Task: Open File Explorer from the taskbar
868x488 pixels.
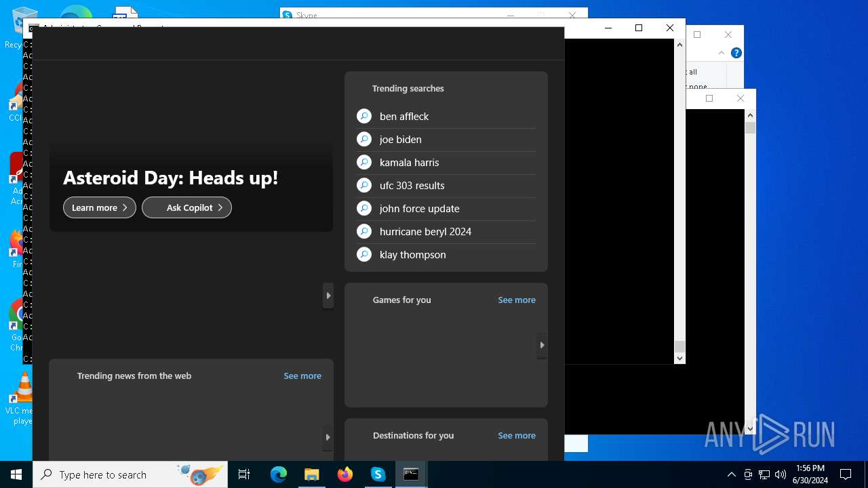Action: coord(311,474)
